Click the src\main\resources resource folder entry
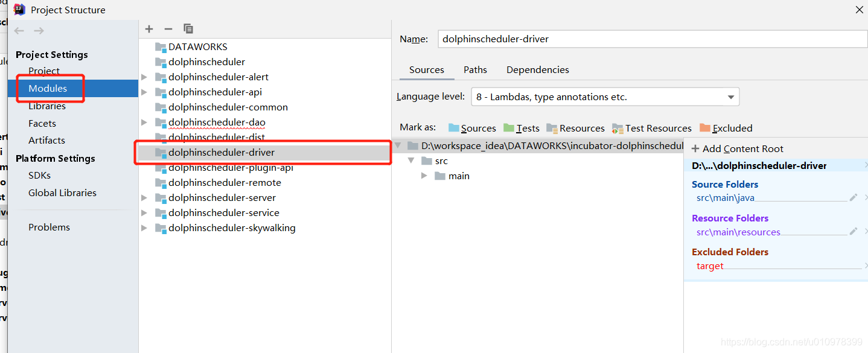Viewport: 868px width, 353px height. pos(738,232)
